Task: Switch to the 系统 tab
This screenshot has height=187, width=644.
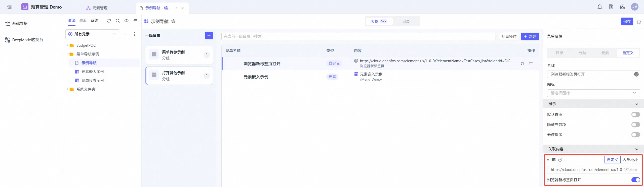Action: point(94,21)
